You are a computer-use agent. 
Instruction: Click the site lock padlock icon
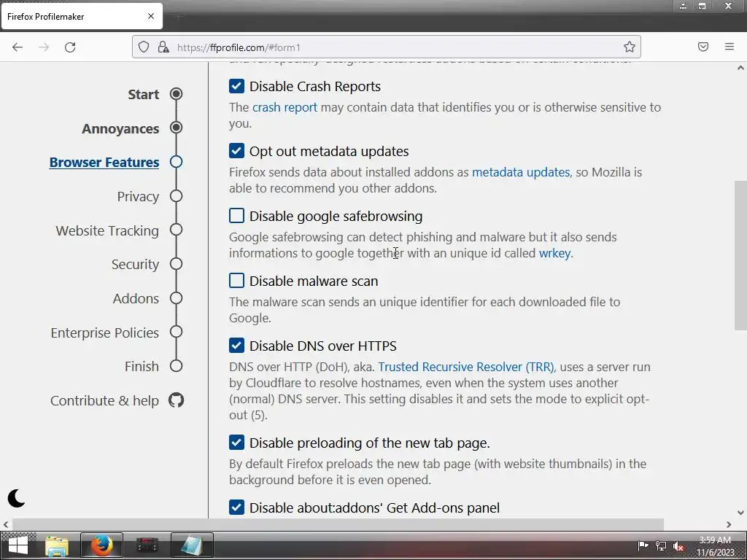tap(163, 47)
